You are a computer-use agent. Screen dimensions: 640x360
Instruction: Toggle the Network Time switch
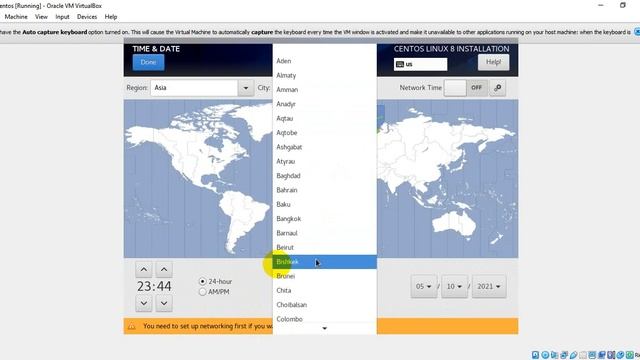pos(466,88)
